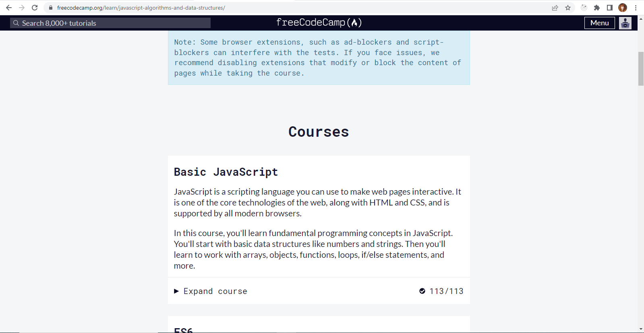
Task: Open the browser Extensions puzzle icon
Action: click(597, 7)
